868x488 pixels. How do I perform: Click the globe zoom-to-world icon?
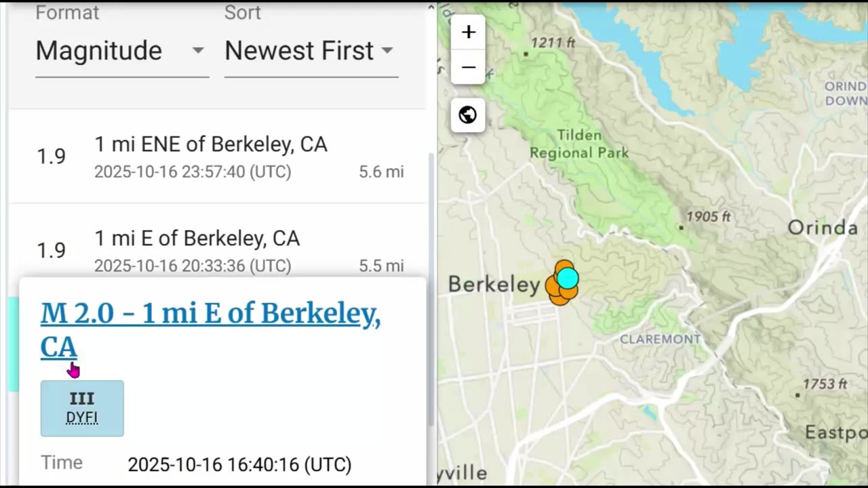(x=468, y=115)
